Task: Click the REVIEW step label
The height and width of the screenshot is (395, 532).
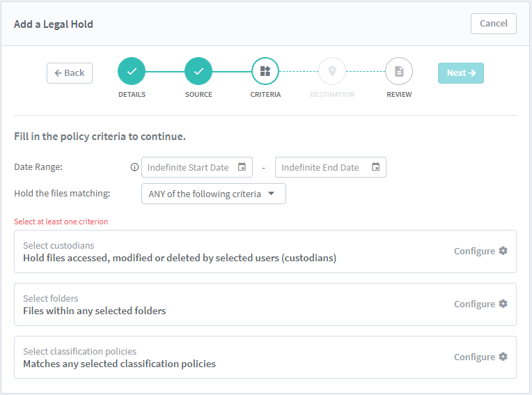Action: (x=399, y=94)
